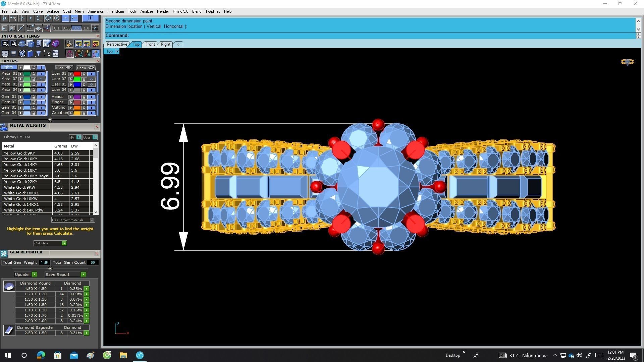This screenshot has width=644, height=362.
Task: Expand the Top viewport dropdown arrow
Action: click(x=117, y=51)
